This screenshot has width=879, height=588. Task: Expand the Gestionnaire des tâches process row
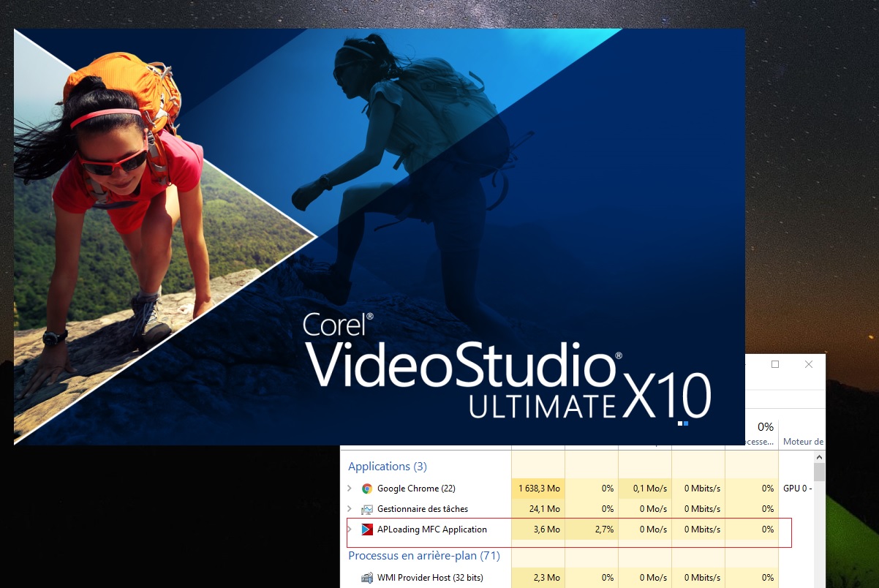pyautogui.click(x=350, y=509)
